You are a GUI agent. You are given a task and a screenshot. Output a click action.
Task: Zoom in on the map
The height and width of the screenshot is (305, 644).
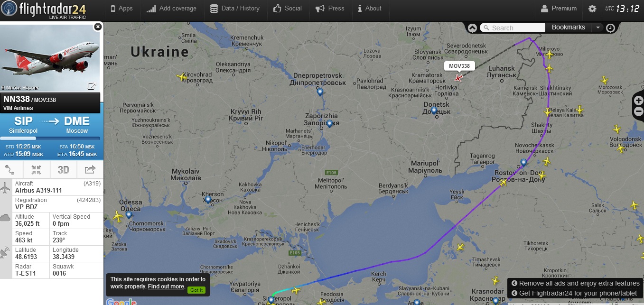coord(639,100)
